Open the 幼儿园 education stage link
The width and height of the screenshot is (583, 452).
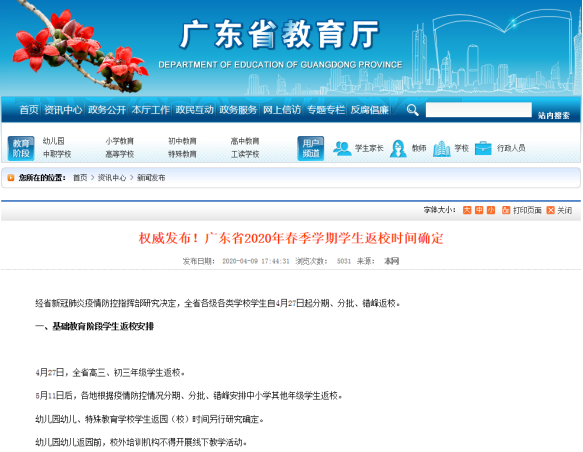pos(54,141)
